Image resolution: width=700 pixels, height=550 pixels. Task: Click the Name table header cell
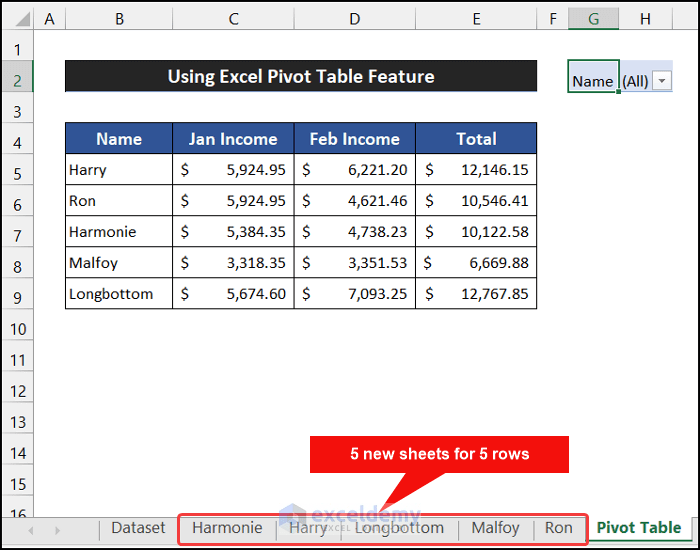tap(119, 139)
